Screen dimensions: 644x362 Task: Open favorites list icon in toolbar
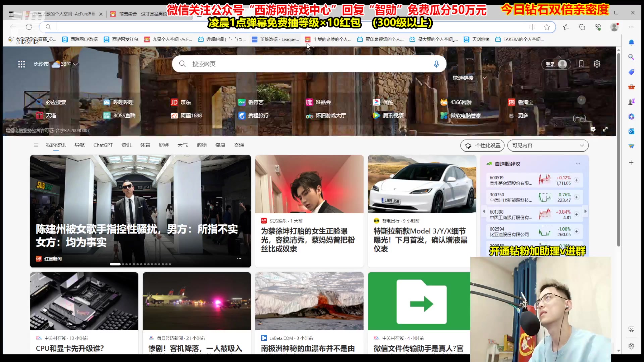(566, 27)
